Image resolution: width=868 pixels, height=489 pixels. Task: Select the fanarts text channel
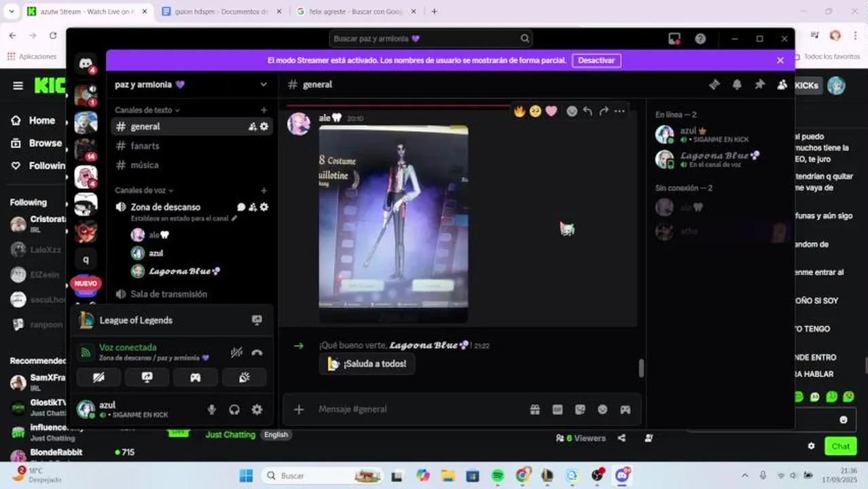point(192,146)
